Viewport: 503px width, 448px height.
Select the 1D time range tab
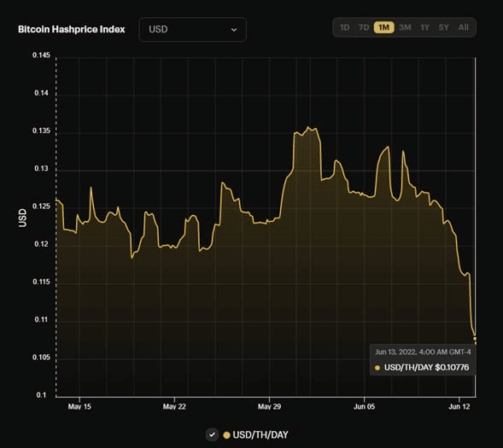pos(344,27)
